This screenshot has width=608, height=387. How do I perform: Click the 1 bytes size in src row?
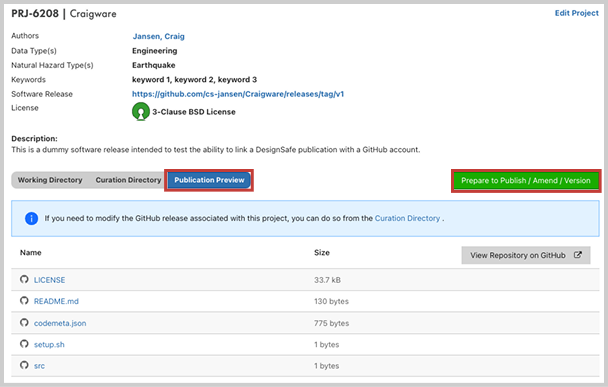click(326, 366)
